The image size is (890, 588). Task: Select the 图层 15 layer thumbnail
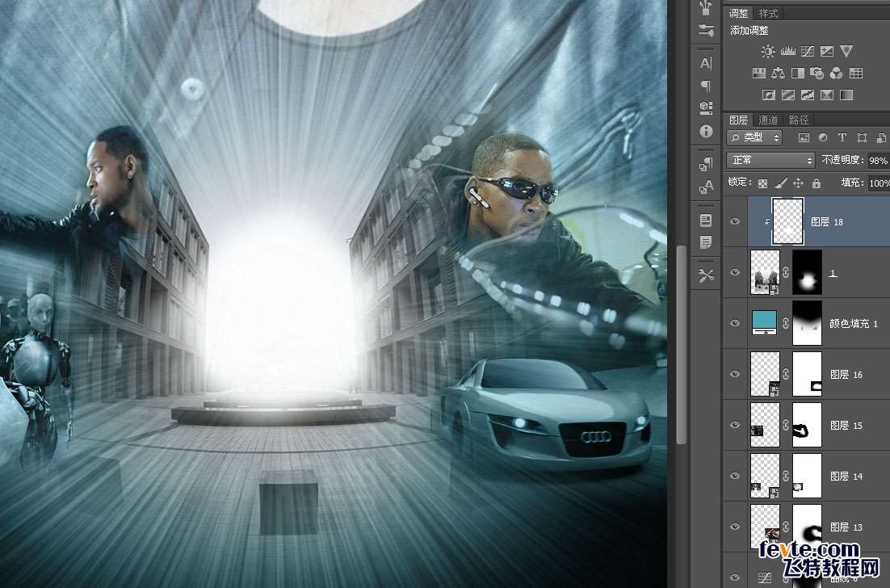[x=765, y=425]
